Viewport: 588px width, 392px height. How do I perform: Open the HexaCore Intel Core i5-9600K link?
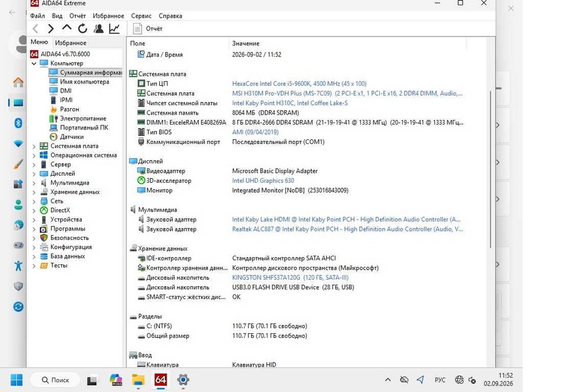point(299,83)
